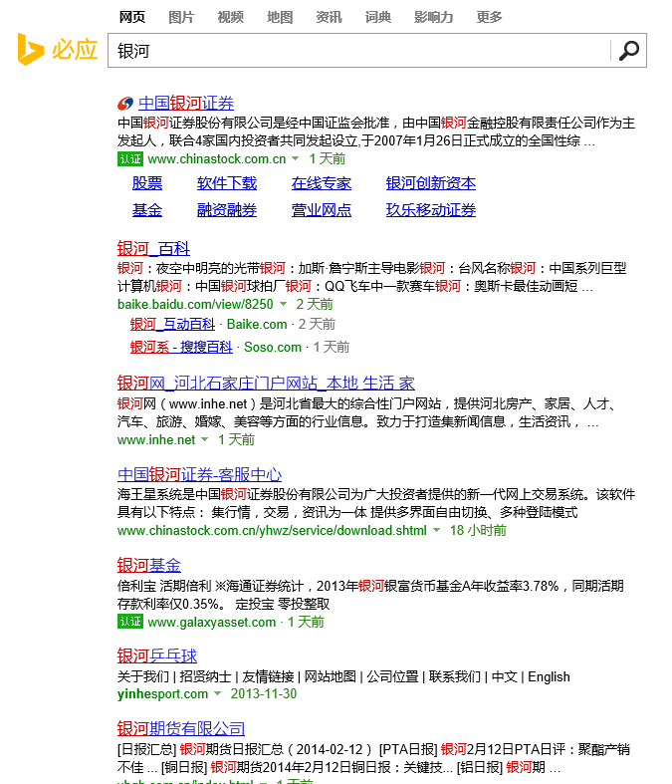This screenshot has width=672, height=784.
Task: Click the www.inhe.net green URL
Action: [156, 440]
